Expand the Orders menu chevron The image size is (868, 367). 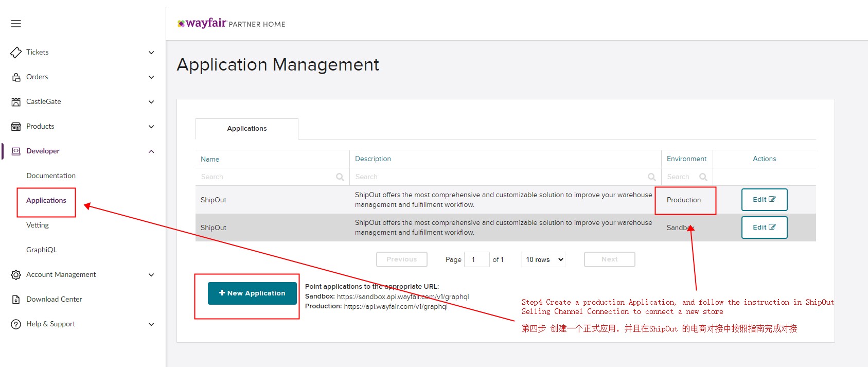[x=151, y=77]
